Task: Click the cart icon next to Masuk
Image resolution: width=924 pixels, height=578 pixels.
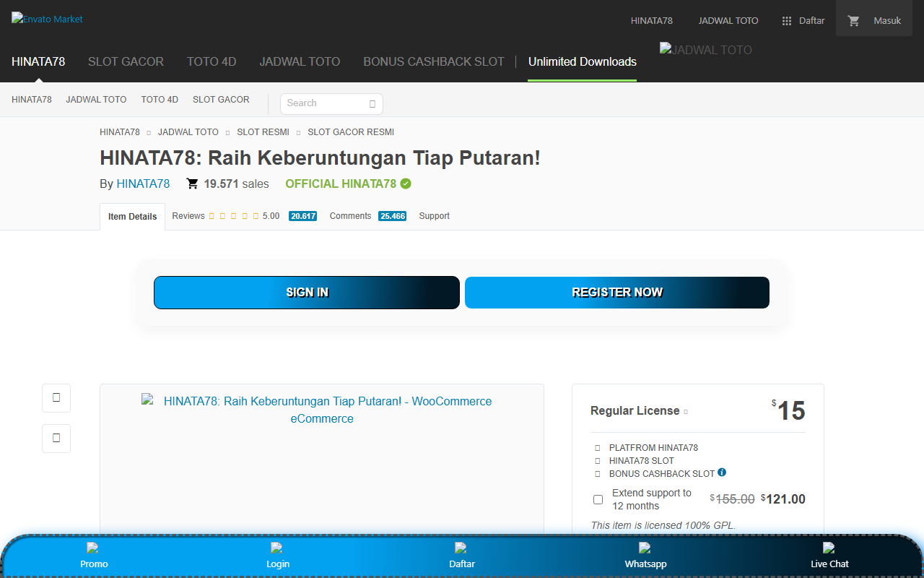Action: coord(854,21)
